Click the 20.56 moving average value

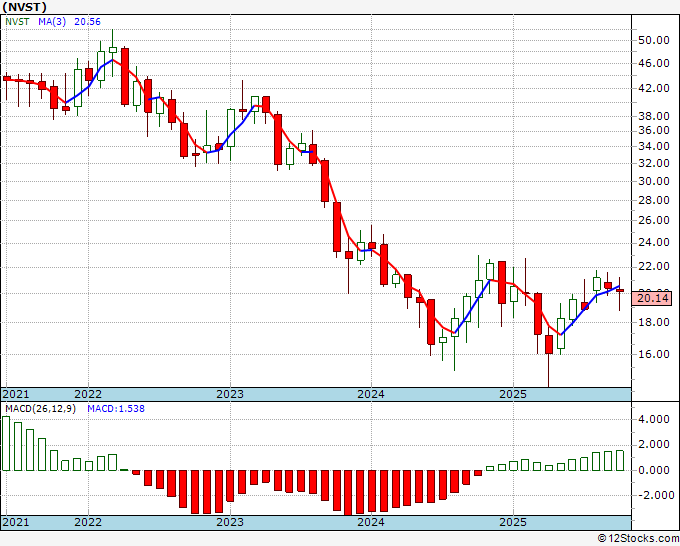click(x=87, y=22)
